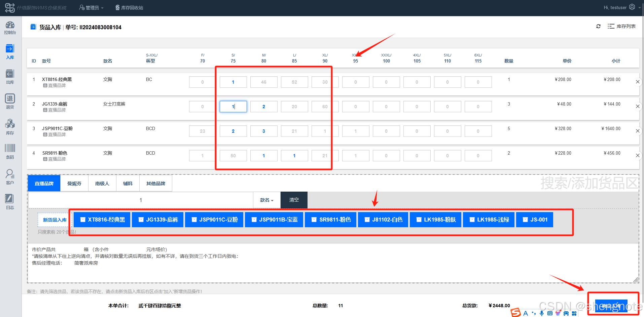Switch to the 曼妮芬 brand tab
644x317 pixels.
pos(74,184)
